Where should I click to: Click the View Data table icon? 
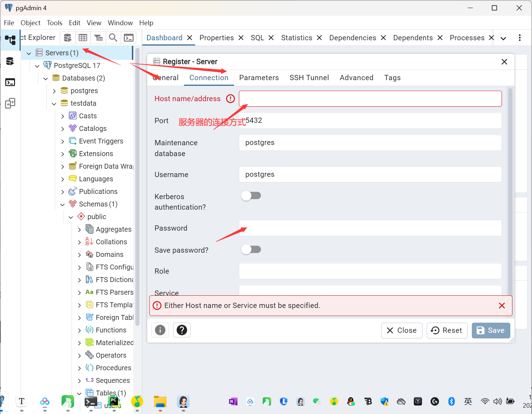pyautogui.click(x=83, y=37)
